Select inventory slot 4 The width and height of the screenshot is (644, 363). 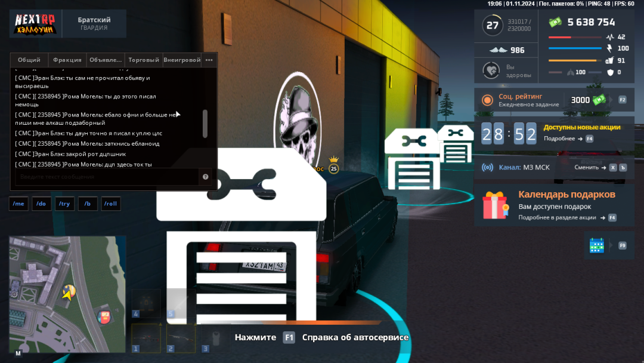click(146, 303)
